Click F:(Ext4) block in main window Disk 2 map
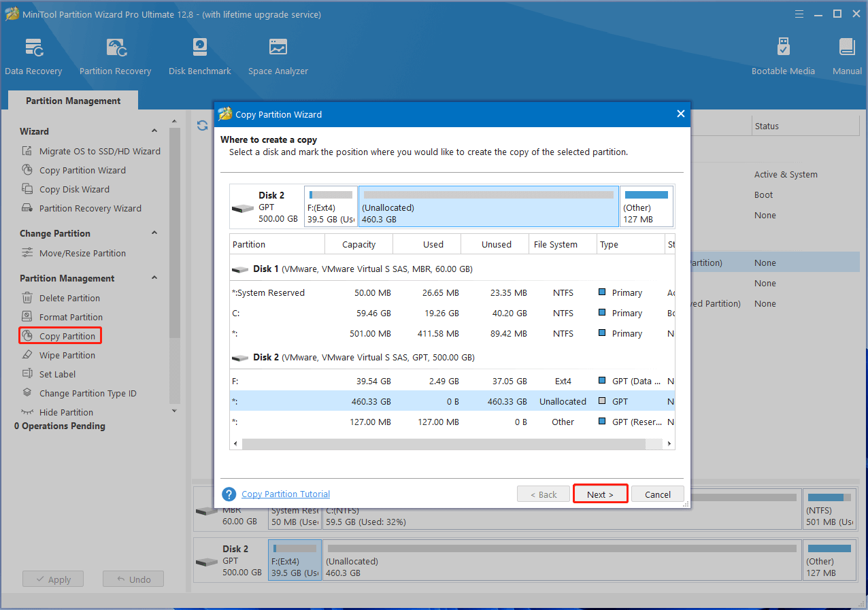Image resolution: width=868 pixels, height=610 pixels. [x=295, y=559]
